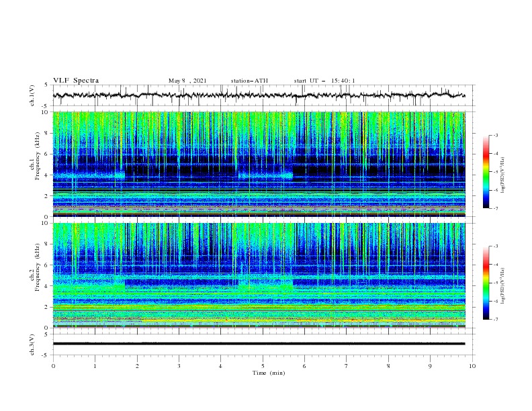
Task: Click the "-7" label on ch.2 color bar
Action: tap(495, 320)
